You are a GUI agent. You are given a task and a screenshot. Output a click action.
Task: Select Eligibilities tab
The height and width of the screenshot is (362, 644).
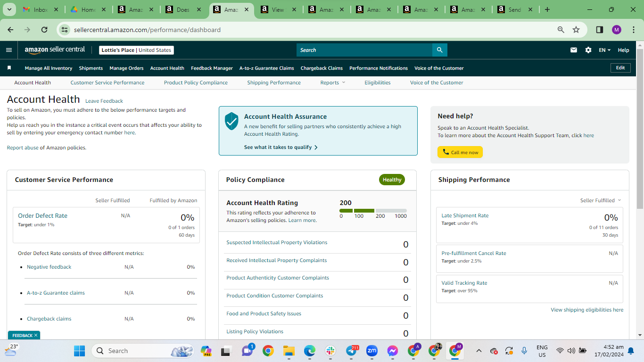point(378,82)
